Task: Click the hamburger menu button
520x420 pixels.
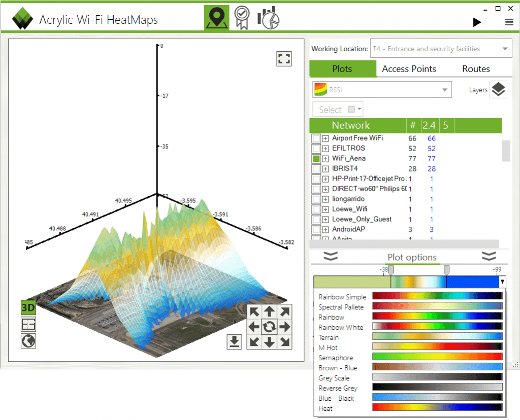Action: point(509,22)
